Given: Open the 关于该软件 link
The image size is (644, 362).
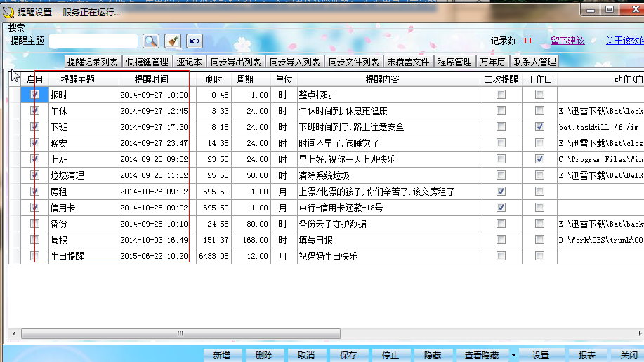Looking at the screenshot, I should click(x=625, y=41).
